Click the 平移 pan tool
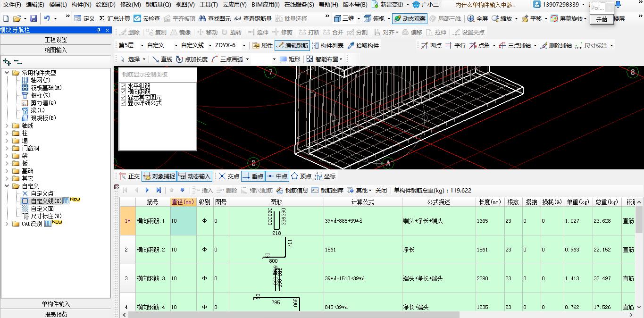Image resolution: width=644 pixels, height=318 pixels. pos(531,18)
